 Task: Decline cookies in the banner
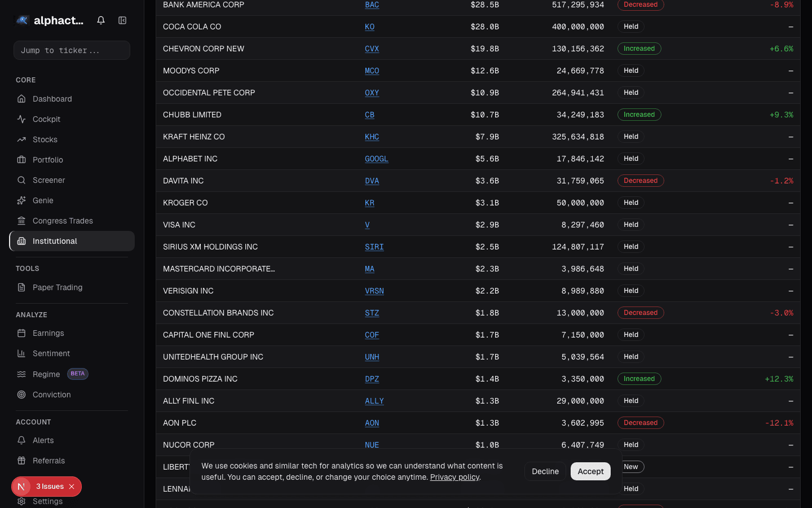545,471
